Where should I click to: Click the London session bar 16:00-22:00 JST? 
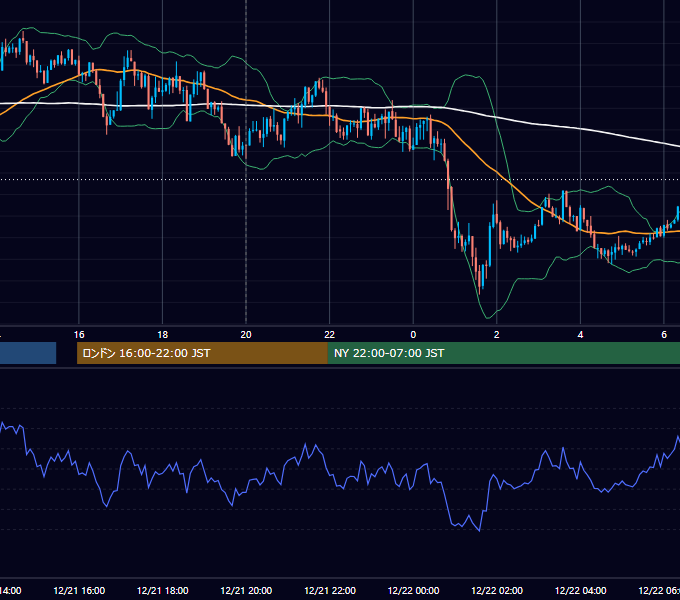(202, 353)
